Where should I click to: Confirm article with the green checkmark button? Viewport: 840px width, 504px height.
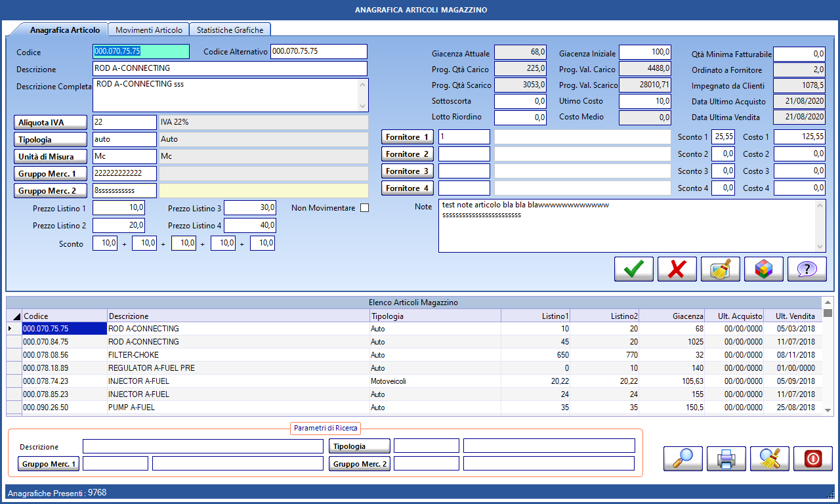pyautogui.click(x=633, y=269)
